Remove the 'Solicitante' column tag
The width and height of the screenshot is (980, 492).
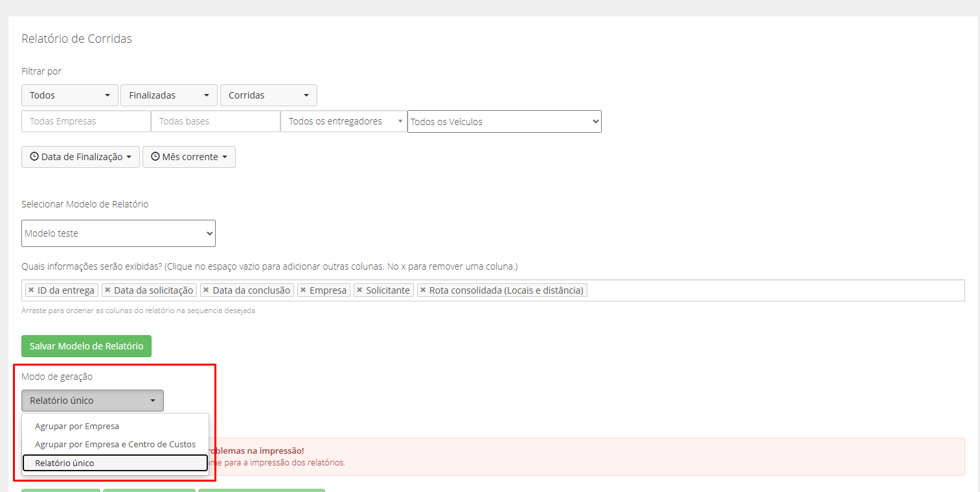tap(359, 290)
